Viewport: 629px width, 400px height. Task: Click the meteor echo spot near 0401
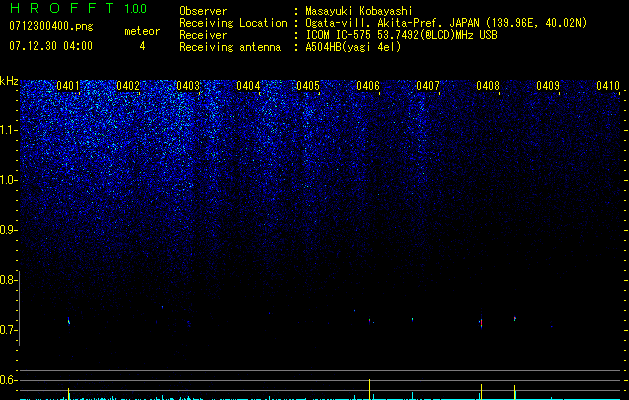[x=69, y=321]
